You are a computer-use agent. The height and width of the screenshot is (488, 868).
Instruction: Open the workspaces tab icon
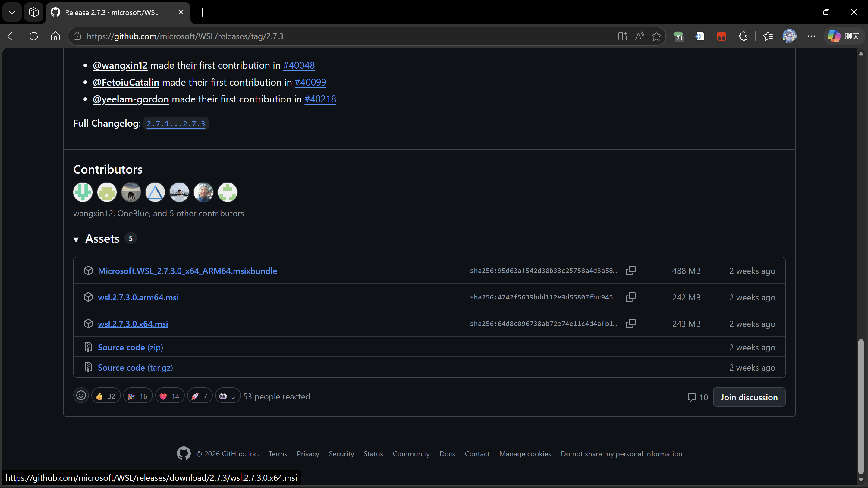33,12
